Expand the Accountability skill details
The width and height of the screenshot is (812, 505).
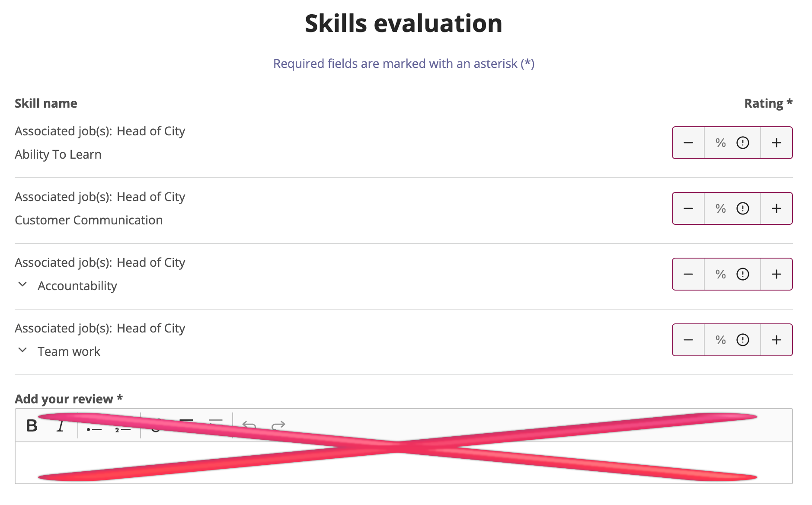(23, 284)
